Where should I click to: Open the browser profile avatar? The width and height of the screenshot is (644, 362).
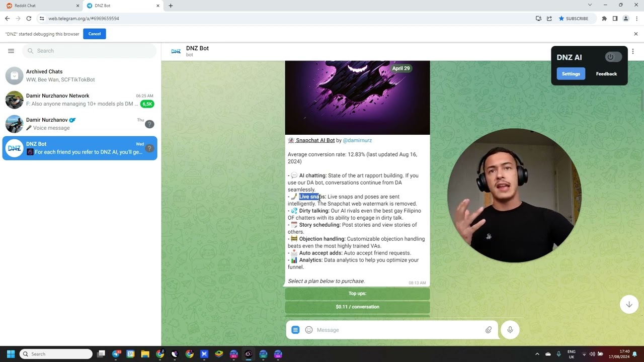tap(626, 19)
